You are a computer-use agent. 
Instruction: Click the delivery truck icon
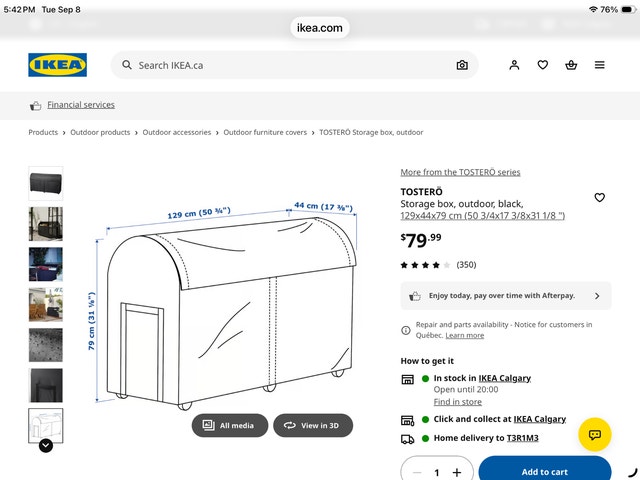pos(408,439)
